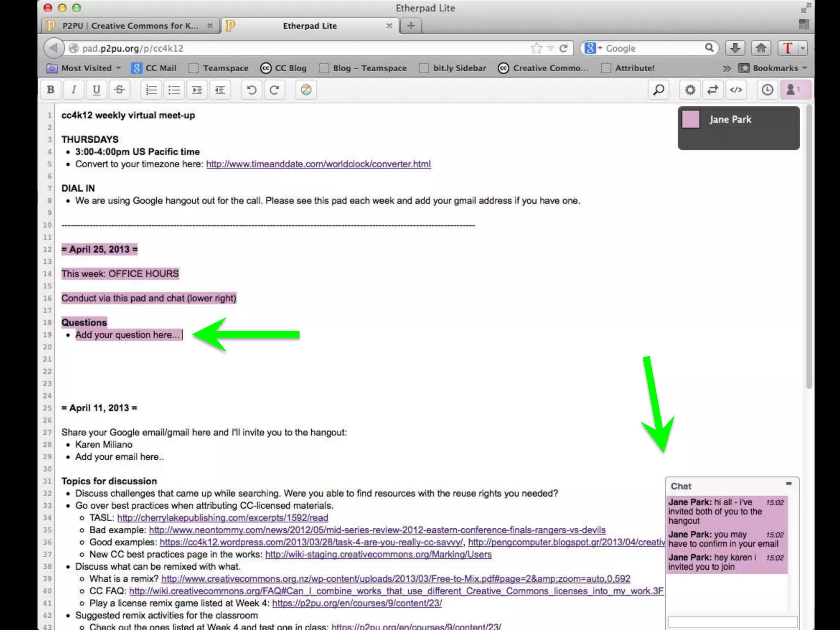
Task: Open a new browser tab
Action: point(411,26)
